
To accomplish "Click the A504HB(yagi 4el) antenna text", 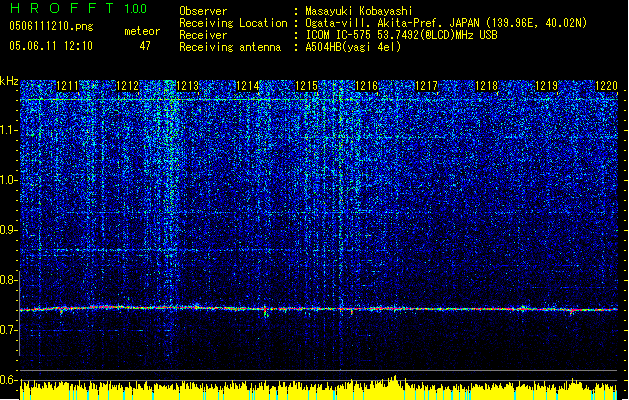I will [x=353, y=47].
